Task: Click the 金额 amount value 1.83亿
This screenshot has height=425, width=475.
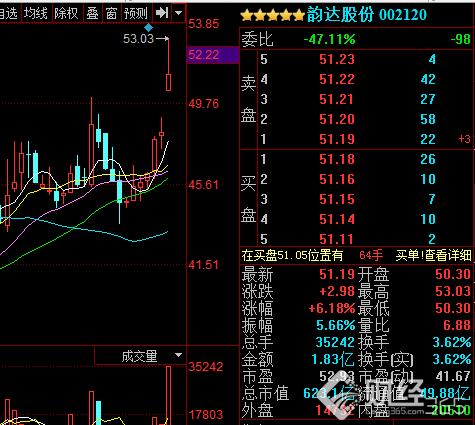Action: click(333, 359)
